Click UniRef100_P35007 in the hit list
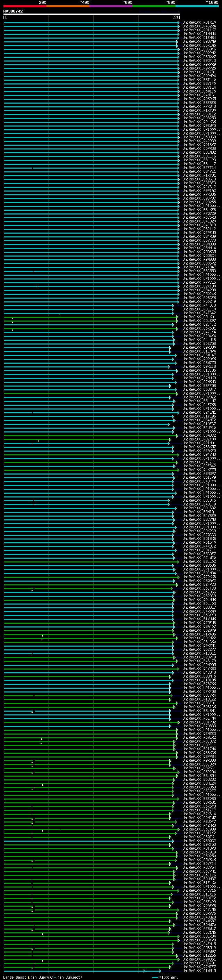 coord(199,57)
